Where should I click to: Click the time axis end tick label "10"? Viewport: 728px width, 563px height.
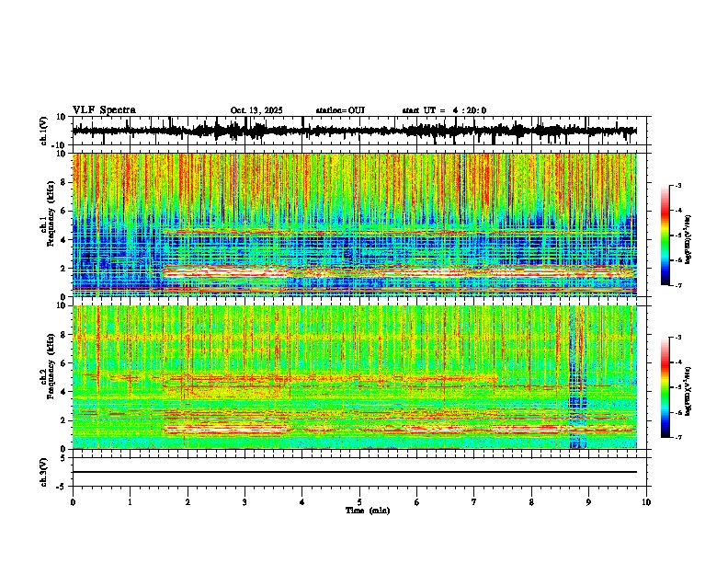click(x=646, y=502)
